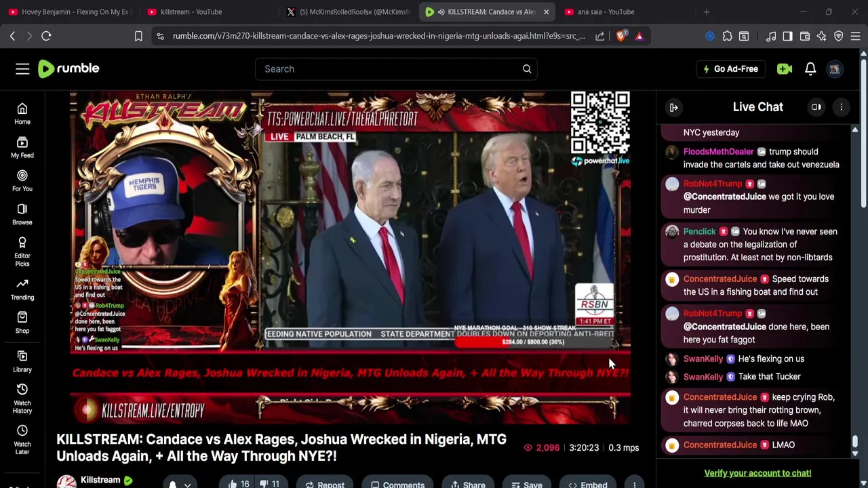
Task: Toggle the browser sidebar panel
Action: (x=787, y=36)
